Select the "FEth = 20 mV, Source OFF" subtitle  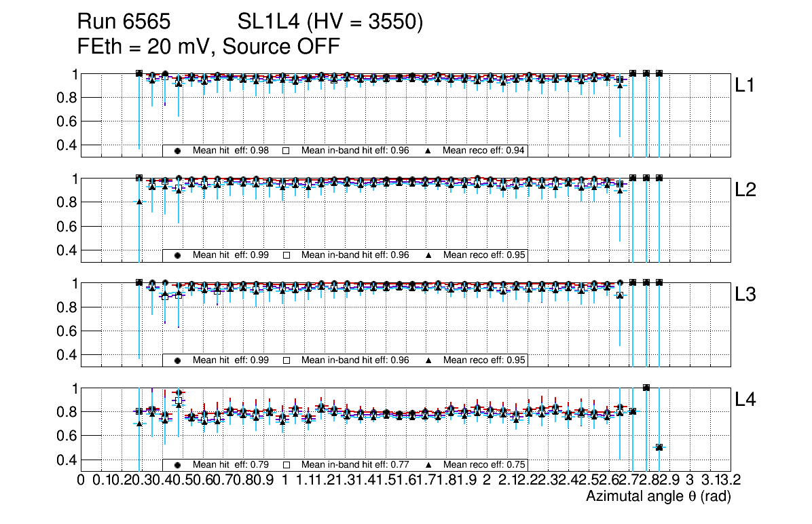click(x=208, y=47)
